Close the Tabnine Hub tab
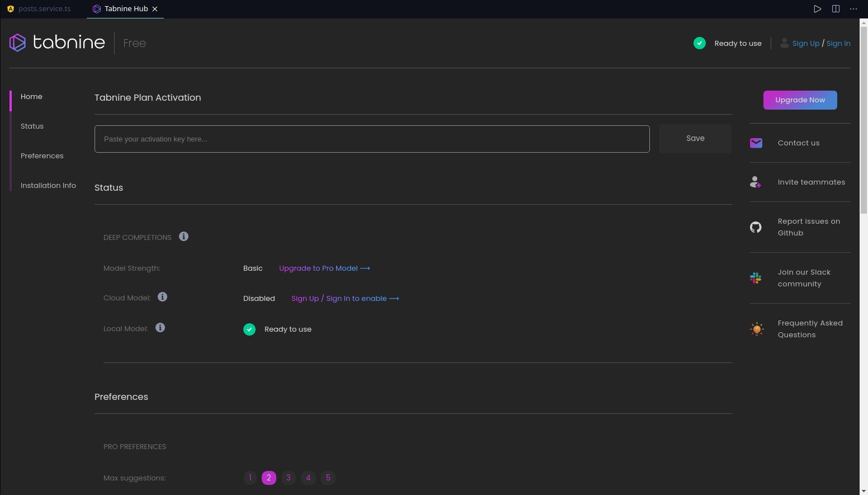 pyautogui.click(x=155, y=9)
